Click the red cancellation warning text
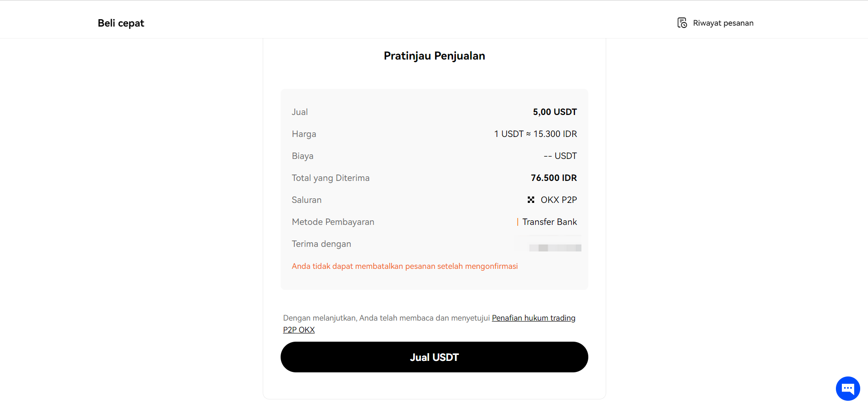Viewport: 868px width, 409px height. click(x=404, y=267)
